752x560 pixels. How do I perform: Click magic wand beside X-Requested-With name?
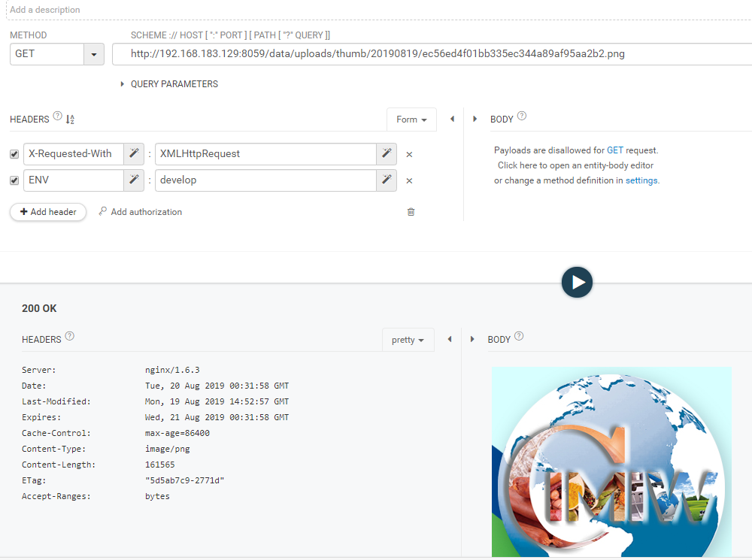pyautogui.click(x=133, y=154)
